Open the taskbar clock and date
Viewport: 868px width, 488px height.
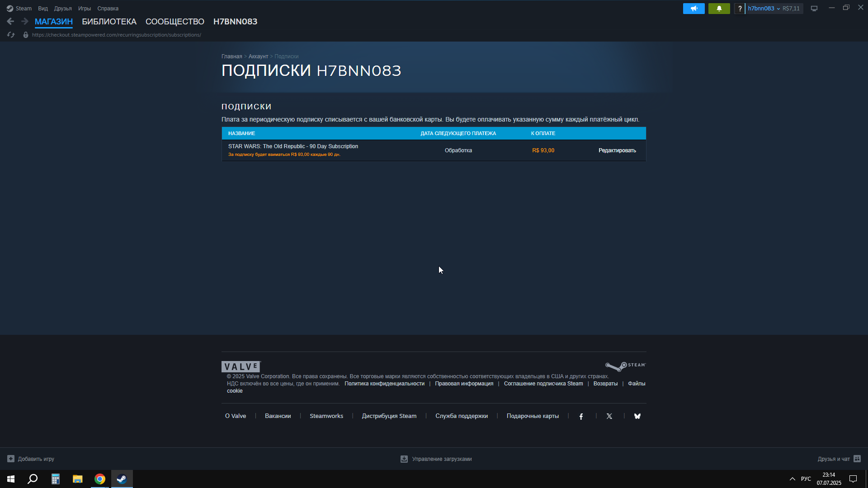point(829,479)
